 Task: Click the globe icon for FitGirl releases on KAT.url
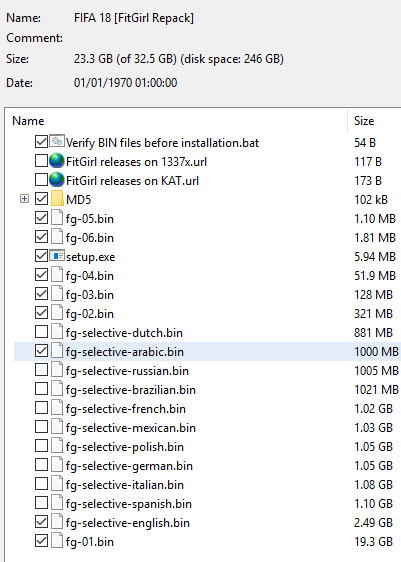tap(57, 180)
